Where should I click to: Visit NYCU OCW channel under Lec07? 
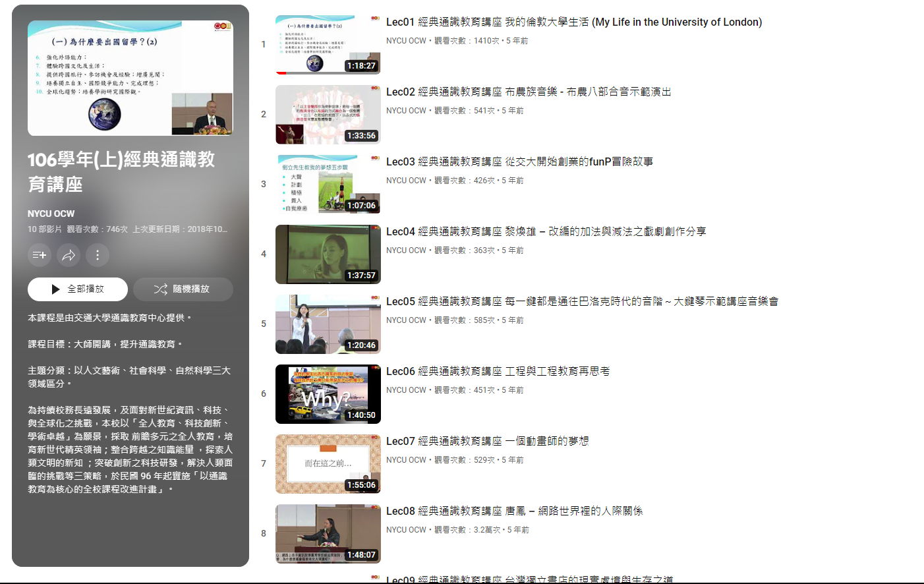tap(406, 460)
